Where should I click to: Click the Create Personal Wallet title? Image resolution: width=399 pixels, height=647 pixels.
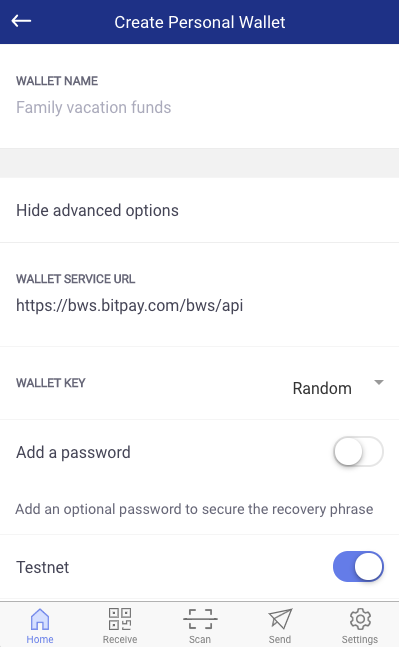(x=200, y=22)
